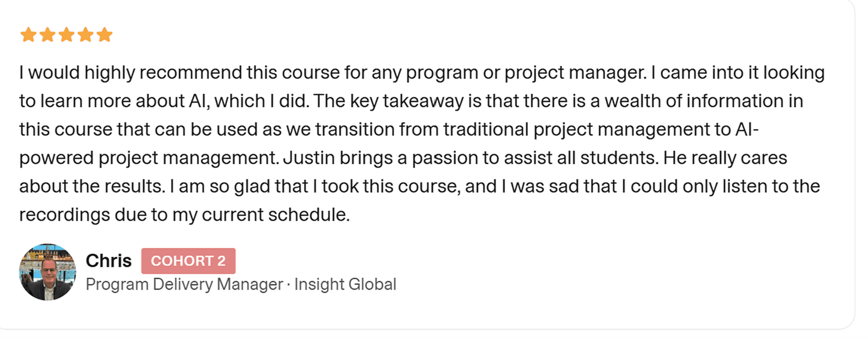Viewport: 868px width, 338px height.
Task: Click the first star in the rating
Action: tap(28, 36)
